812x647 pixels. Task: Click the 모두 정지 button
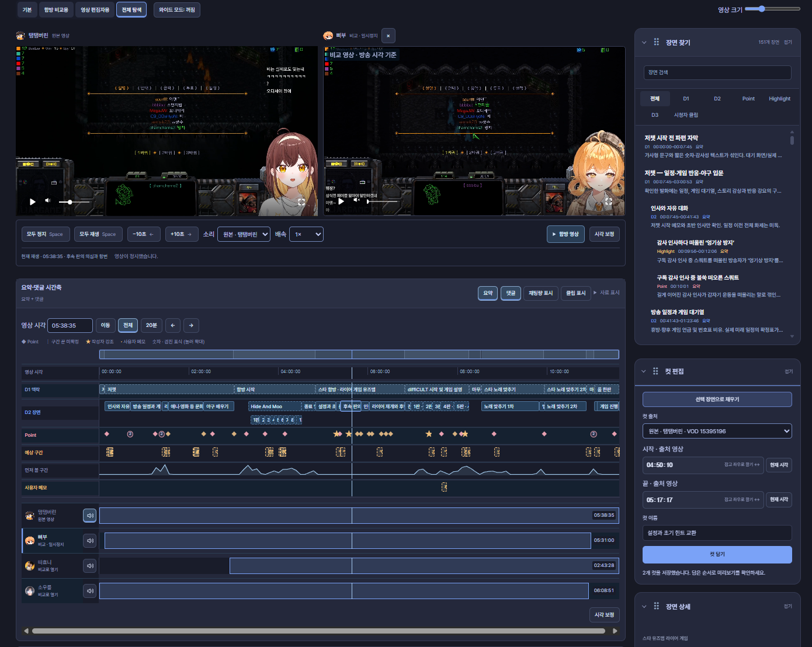click(x=46, y=234)
